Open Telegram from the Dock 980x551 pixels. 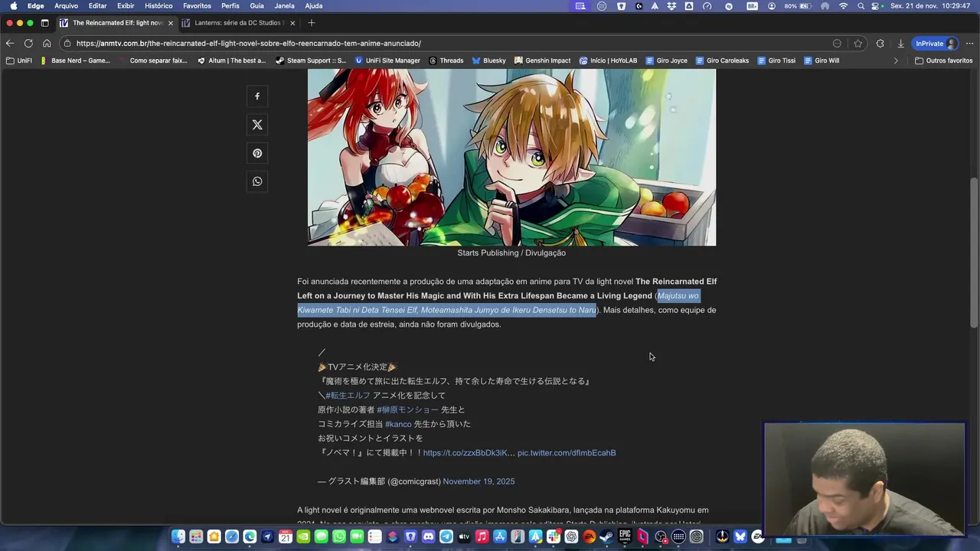pos(446,536)
